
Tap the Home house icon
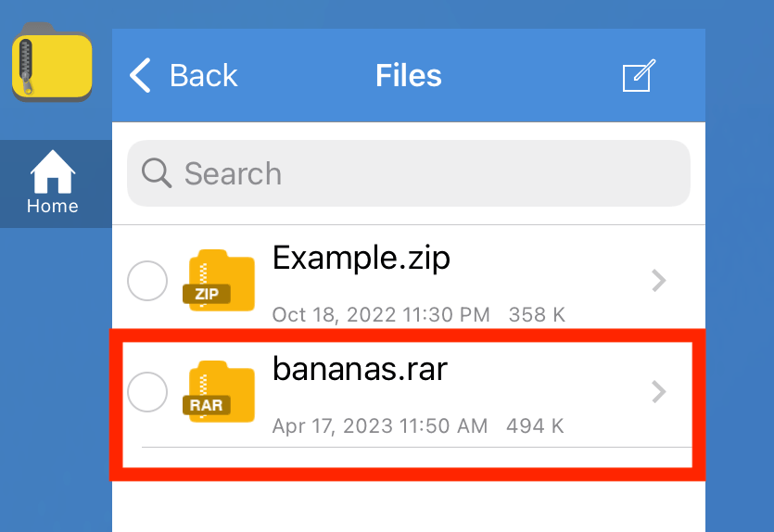tap(53, 172)
